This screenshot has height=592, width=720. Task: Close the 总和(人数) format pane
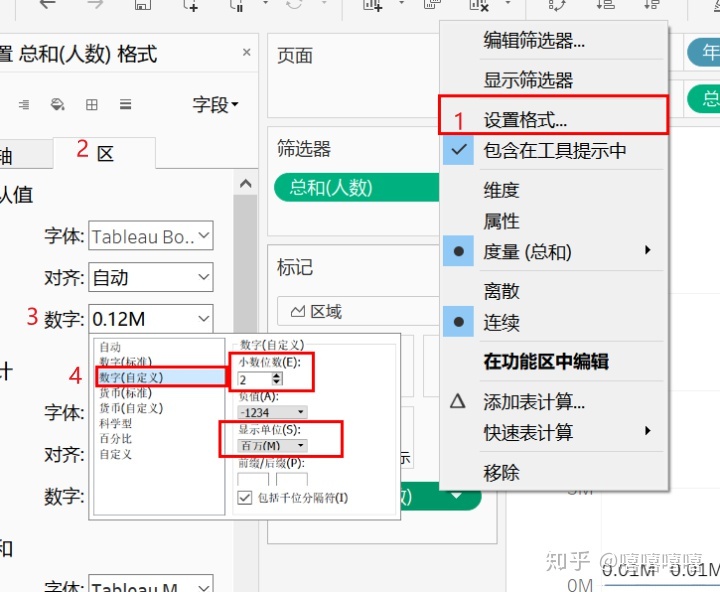click(247, 52)
